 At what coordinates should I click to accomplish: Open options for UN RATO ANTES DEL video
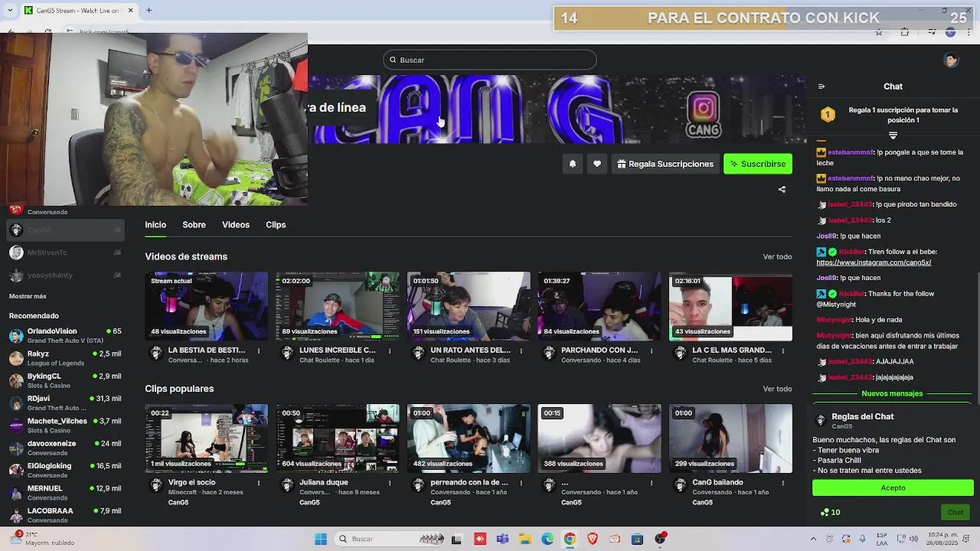[521, 350]
